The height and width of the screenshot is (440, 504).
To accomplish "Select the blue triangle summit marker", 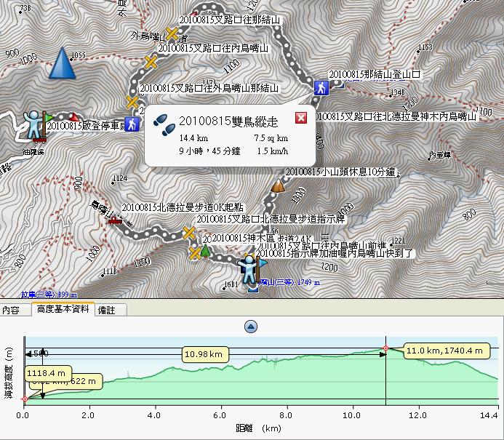I will 63,63.
